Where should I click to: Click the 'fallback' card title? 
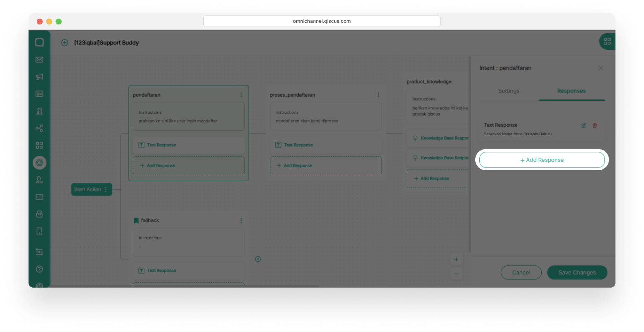pos(150,220)
